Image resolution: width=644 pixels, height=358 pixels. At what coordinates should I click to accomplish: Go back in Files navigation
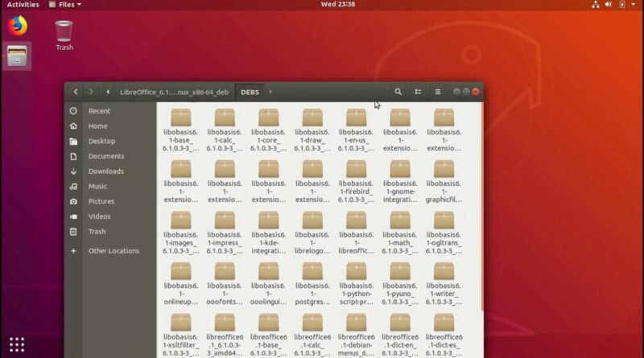click(x=76, y=92)
